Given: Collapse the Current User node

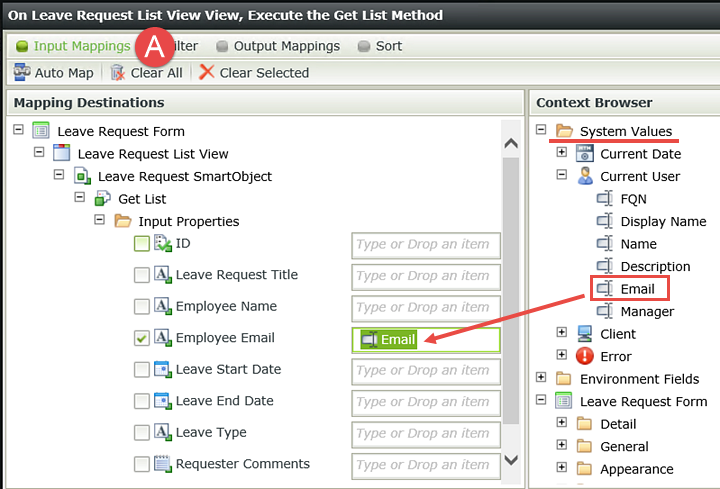Looking at the screenshot, I should (x=562, y=174).
